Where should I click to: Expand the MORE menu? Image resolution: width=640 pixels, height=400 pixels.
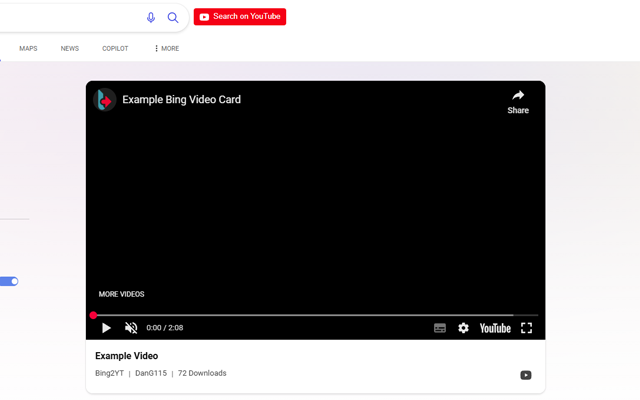[167, 49]
